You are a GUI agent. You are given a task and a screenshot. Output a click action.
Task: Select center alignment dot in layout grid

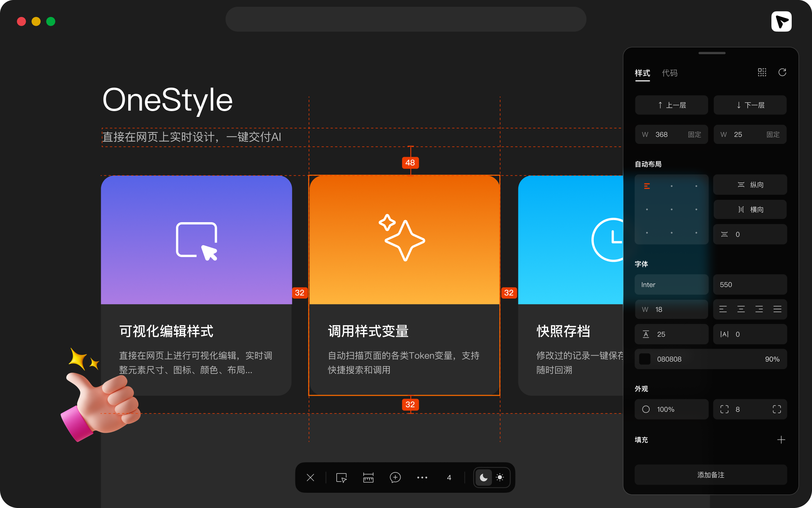[x=672, y=209]
